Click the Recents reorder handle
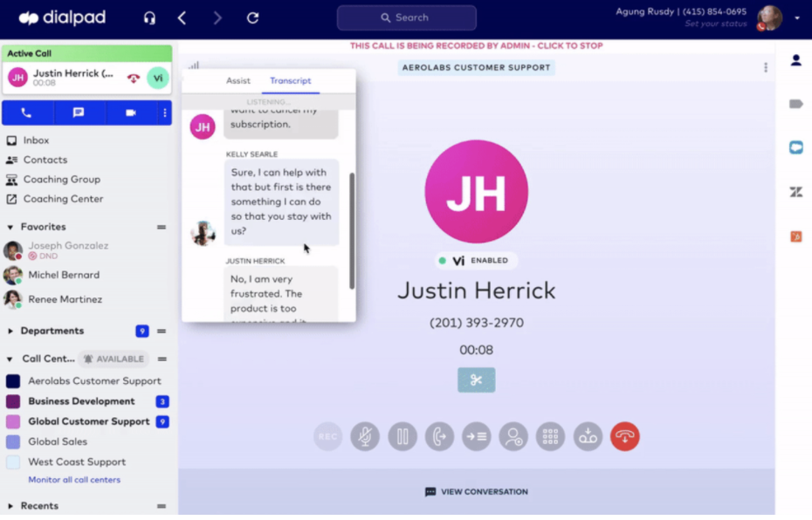Image resolution: width=812 pixels, height=520 pixels. [x=162, y=506]
